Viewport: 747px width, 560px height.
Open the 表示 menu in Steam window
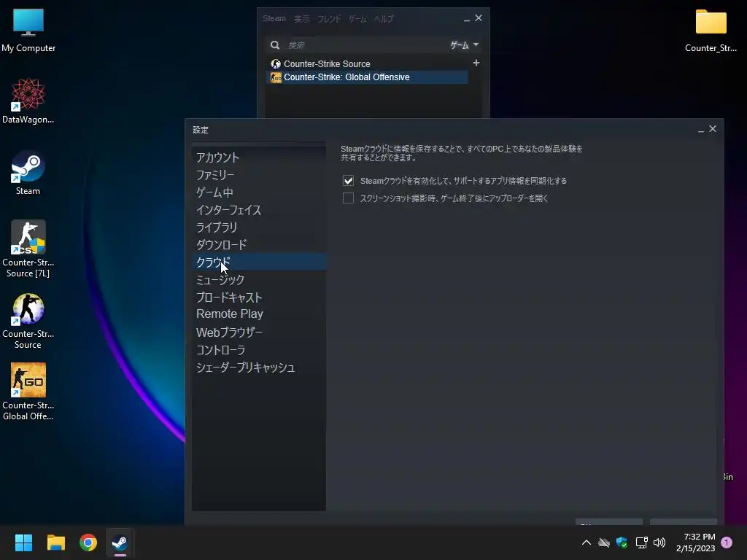[301, 18]
